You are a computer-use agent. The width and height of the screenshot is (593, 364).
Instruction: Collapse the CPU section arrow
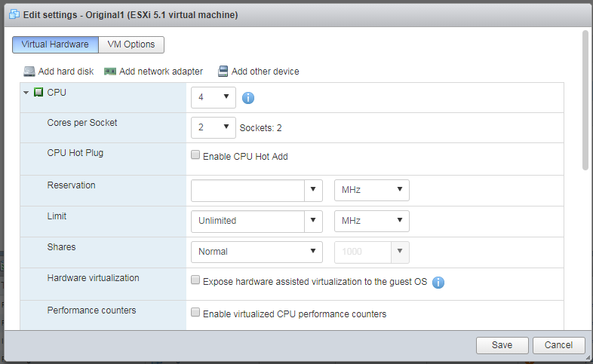click(26, 93)
